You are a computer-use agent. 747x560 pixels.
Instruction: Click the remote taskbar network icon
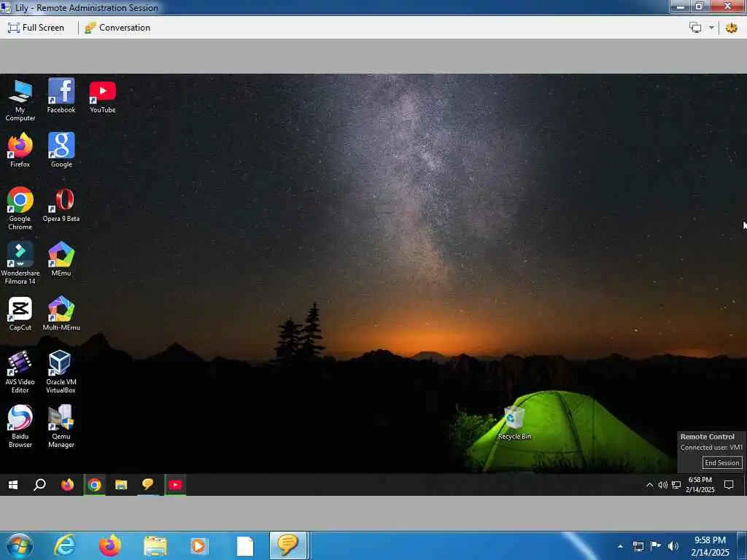point(676,485)
